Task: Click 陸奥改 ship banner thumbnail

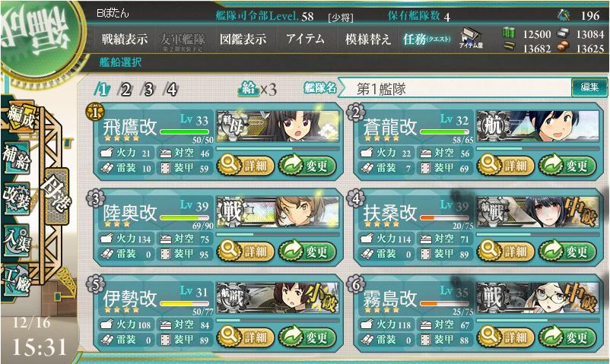Action: pos(278,212)
